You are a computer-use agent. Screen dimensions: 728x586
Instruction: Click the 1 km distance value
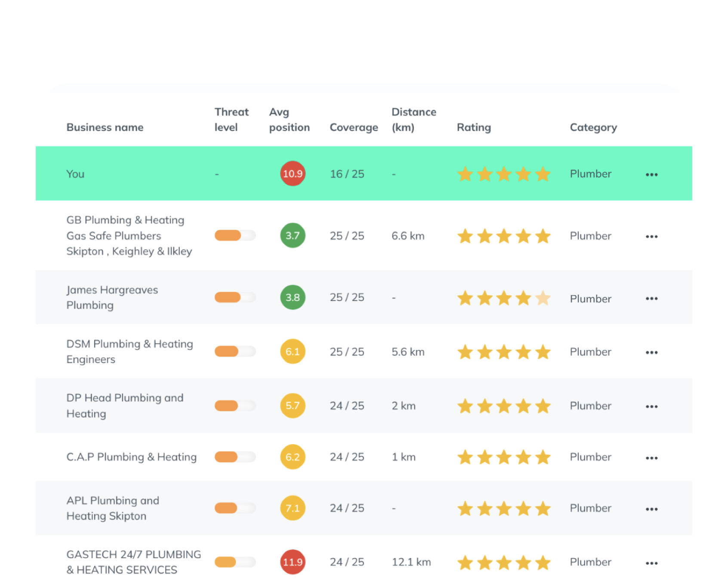404,457
